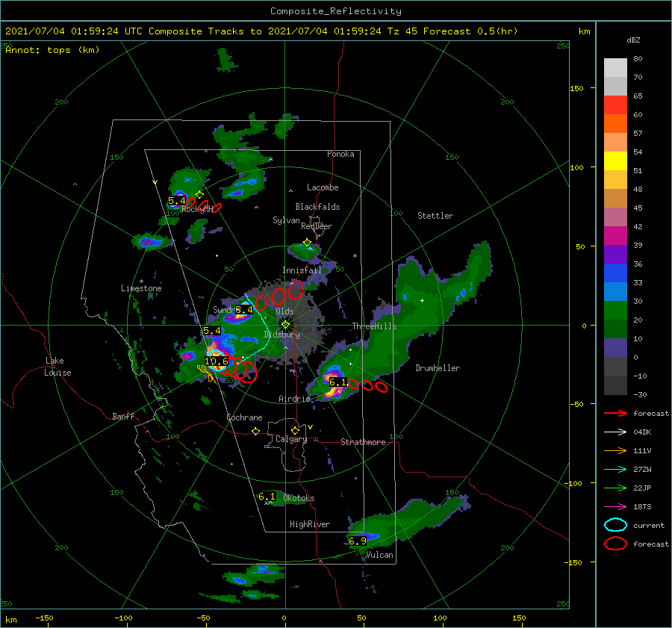This screenshot has width=672, height=628.
Task: Select the orange 111V arrow legend icon
Action: [615, 450]
